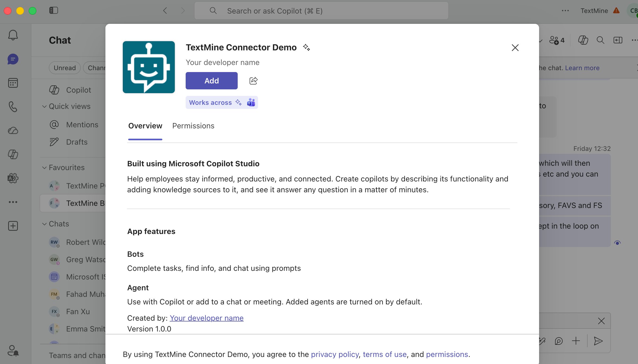Click the Teams icon in Works across badge
Screen dimensions: 638x364
(251, 102)
